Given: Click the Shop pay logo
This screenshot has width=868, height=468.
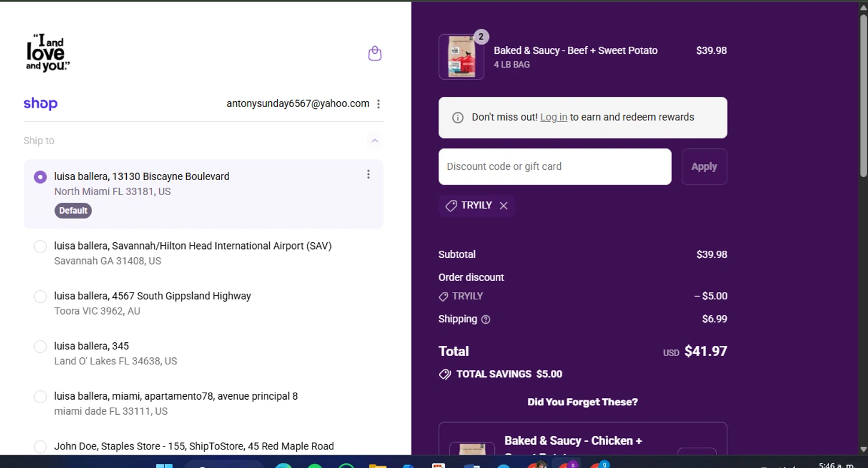Looking at the screenshot, I should (41, 104).
